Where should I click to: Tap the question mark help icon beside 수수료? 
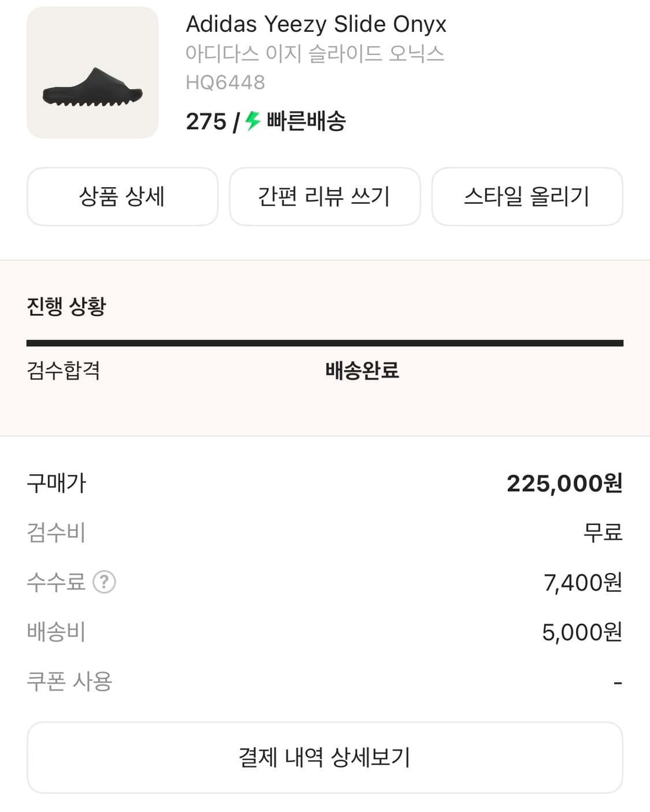click(104, 582)
